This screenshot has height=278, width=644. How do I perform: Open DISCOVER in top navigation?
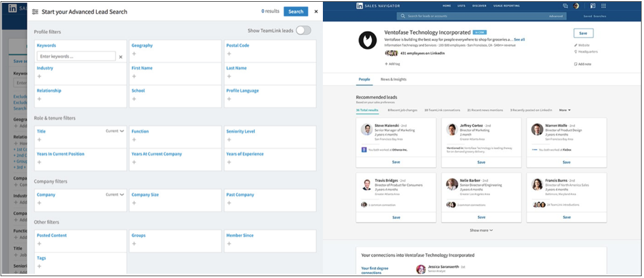pos(480,6)
